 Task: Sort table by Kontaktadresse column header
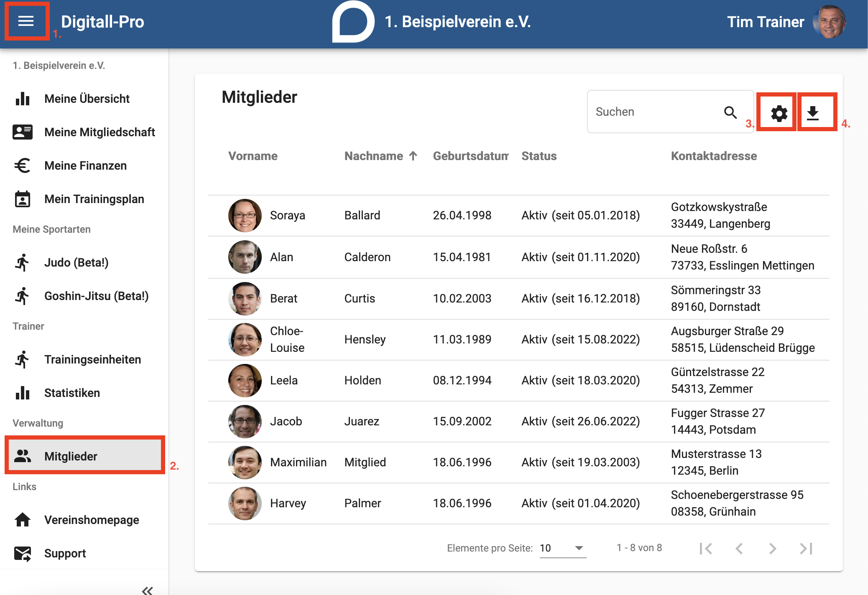(714, 156)
